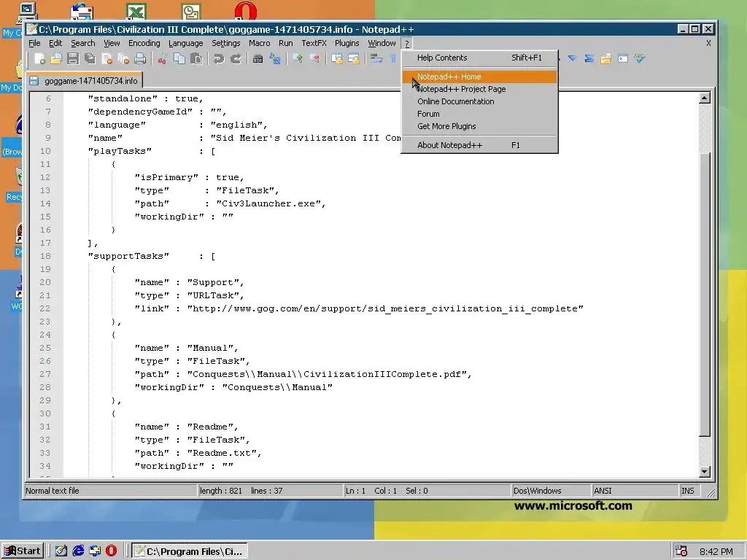Select the goggame-1471405734.info document tab
The width and height of the screenshot is (747, 560).
point(85,80)
